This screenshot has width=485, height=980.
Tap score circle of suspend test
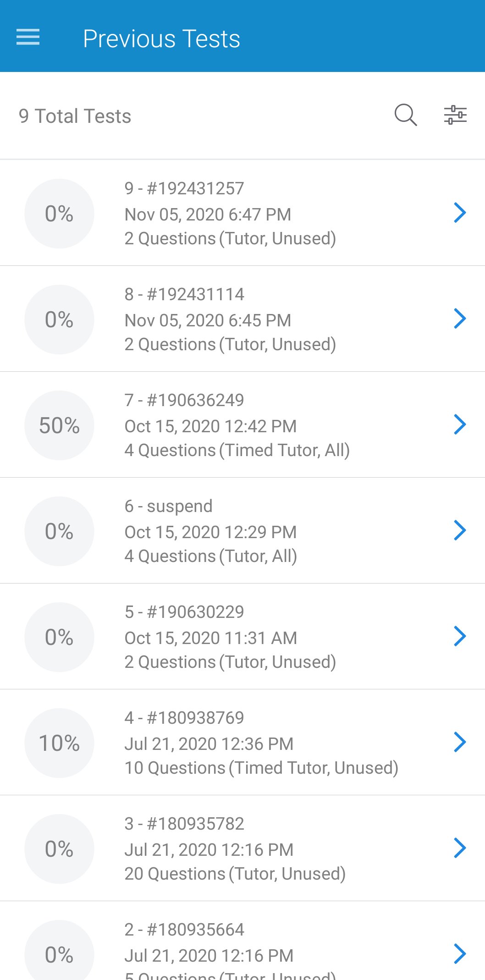click(59, 531)
